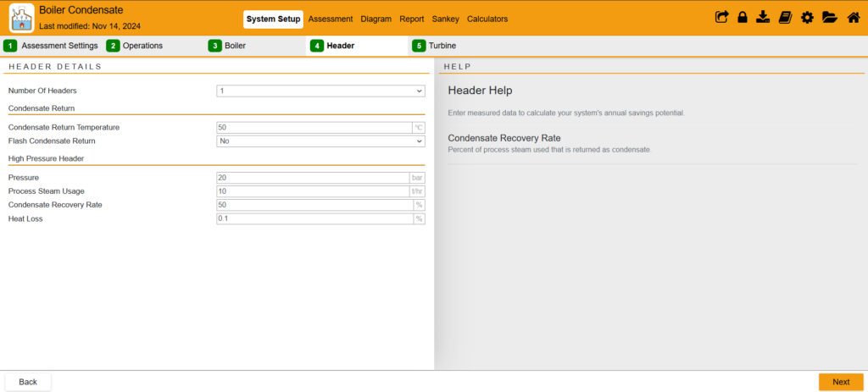
Task: Open the Calculators tab
Action: click(487, 19)
